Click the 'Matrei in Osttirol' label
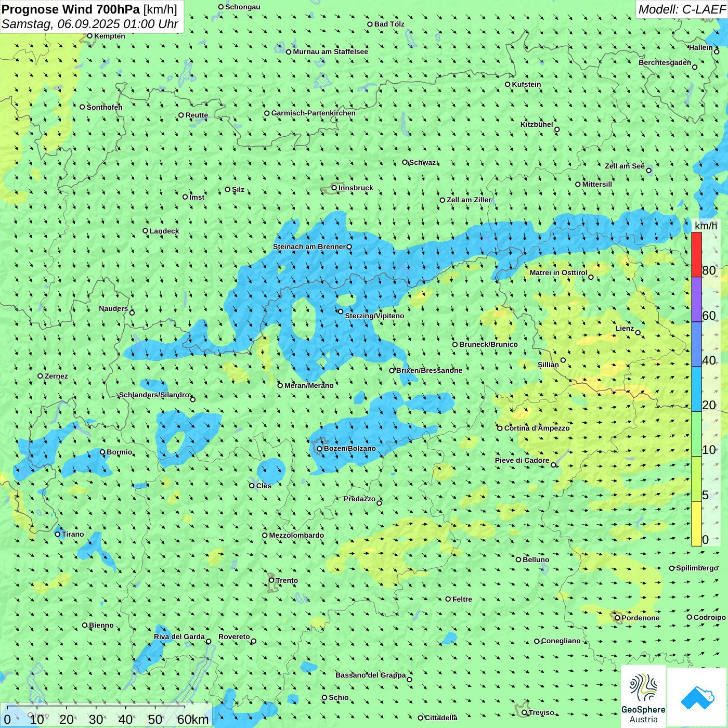 pyautogui.click(x=558, y=272)
